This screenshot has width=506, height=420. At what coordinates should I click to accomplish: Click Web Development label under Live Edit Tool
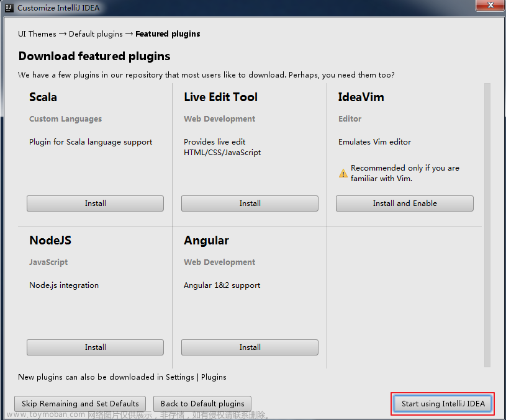(x=219, y=119)
